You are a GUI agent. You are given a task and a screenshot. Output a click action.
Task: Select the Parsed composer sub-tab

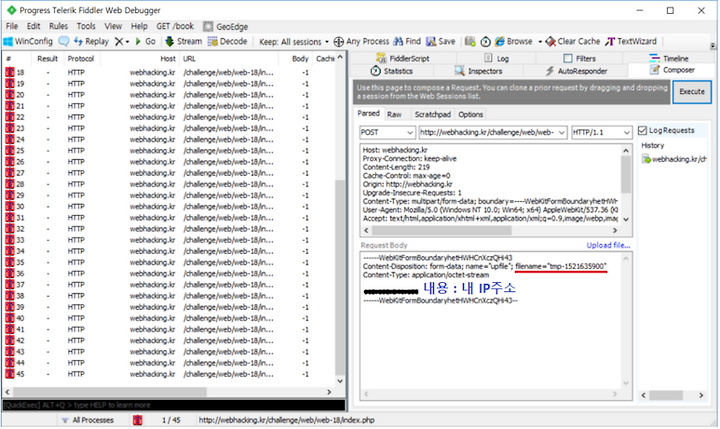[368, 113]
